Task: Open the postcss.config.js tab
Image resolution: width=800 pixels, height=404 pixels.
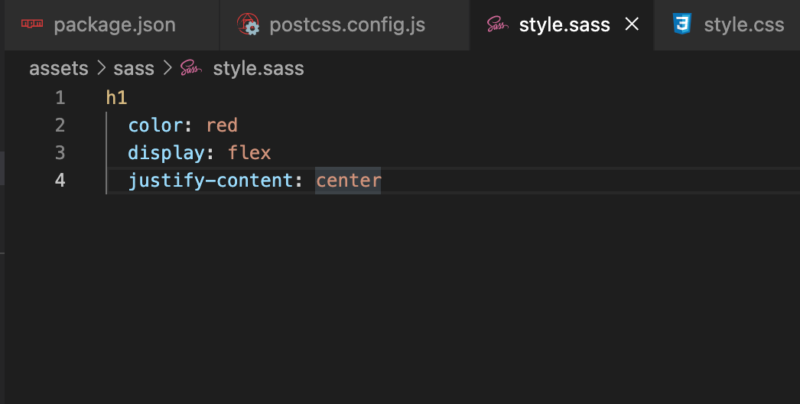Action: 344,25
